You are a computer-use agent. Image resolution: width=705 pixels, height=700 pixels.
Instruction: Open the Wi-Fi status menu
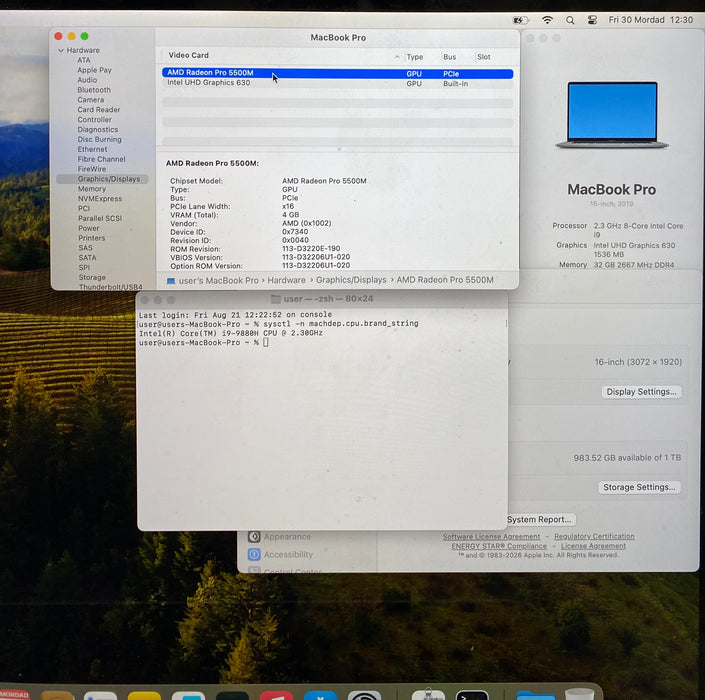(x=547, y=20)
